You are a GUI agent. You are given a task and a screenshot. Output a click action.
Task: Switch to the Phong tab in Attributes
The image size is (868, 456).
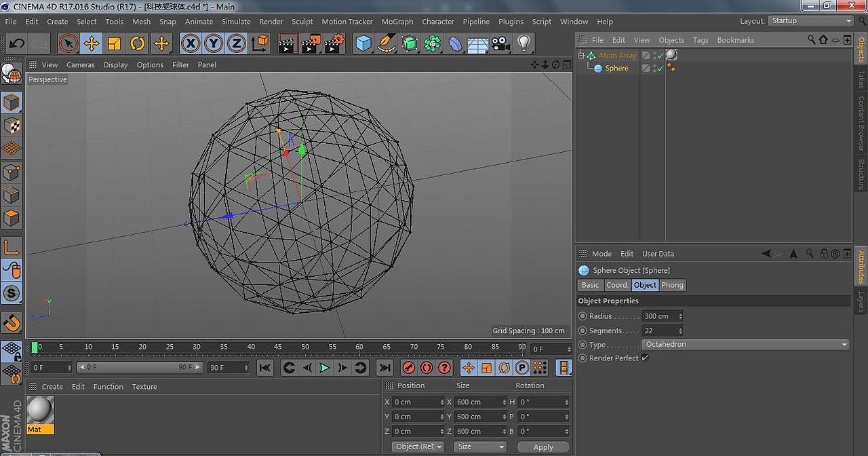[672, 285]
